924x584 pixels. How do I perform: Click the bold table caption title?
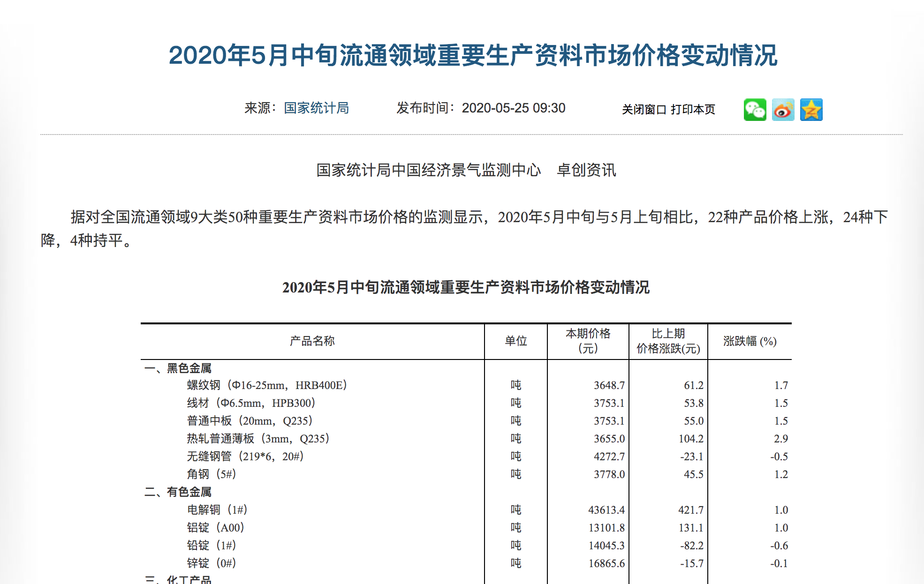[466, 287]
